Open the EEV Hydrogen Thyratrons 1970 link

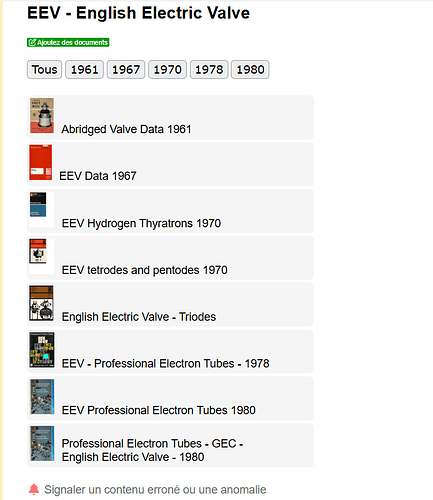click(x=141, y=223)
